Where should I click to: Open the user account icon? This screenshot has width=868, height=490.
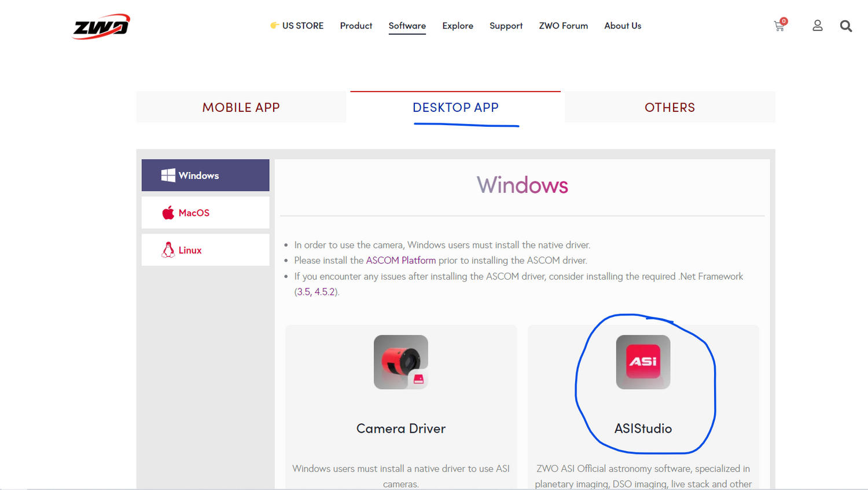817,25
